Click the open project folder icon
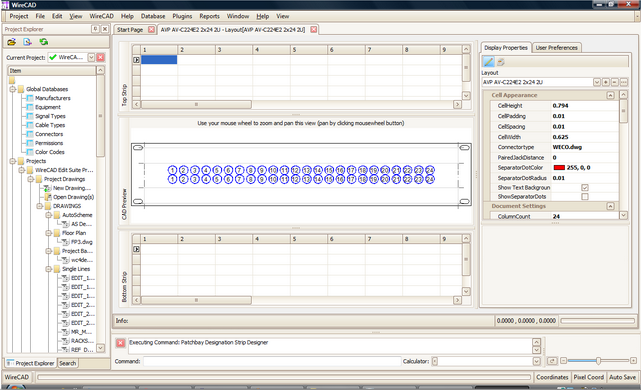This screenshot has height=390, width=641. (11, 42)
